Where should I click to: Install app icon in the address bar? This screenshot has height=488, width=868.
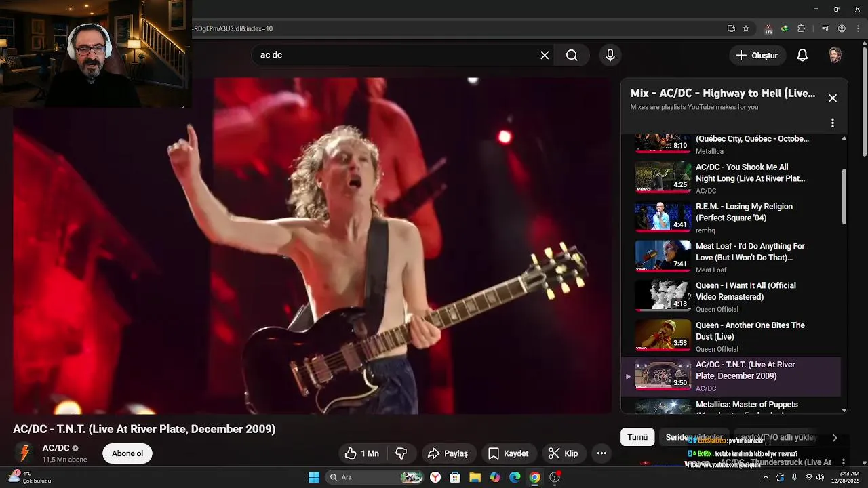point(731,28)
